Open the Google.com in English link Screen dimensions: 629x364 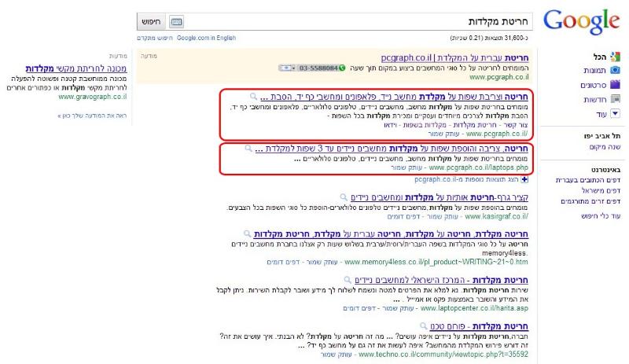click(x=206, y=38)
